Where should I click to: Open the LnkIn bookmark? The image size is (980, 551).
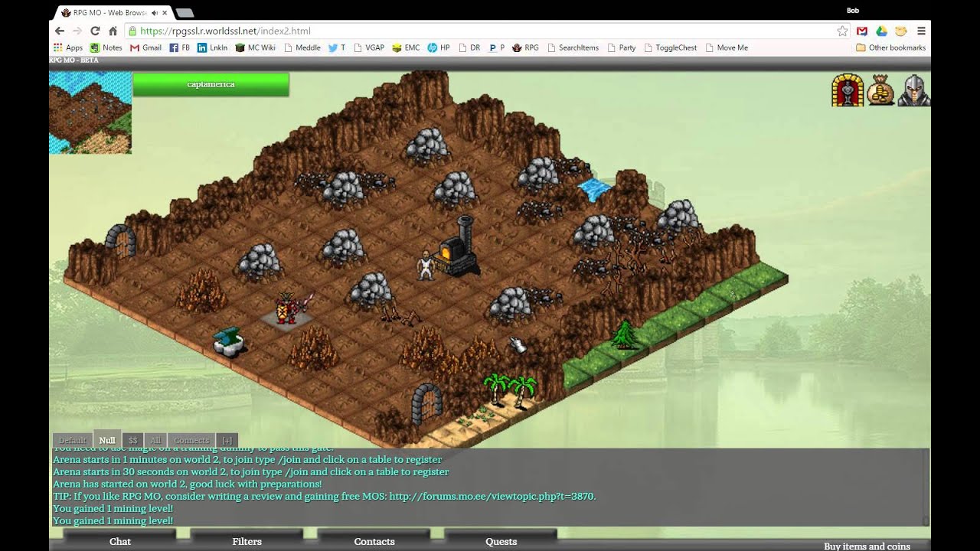pos(212,47)
